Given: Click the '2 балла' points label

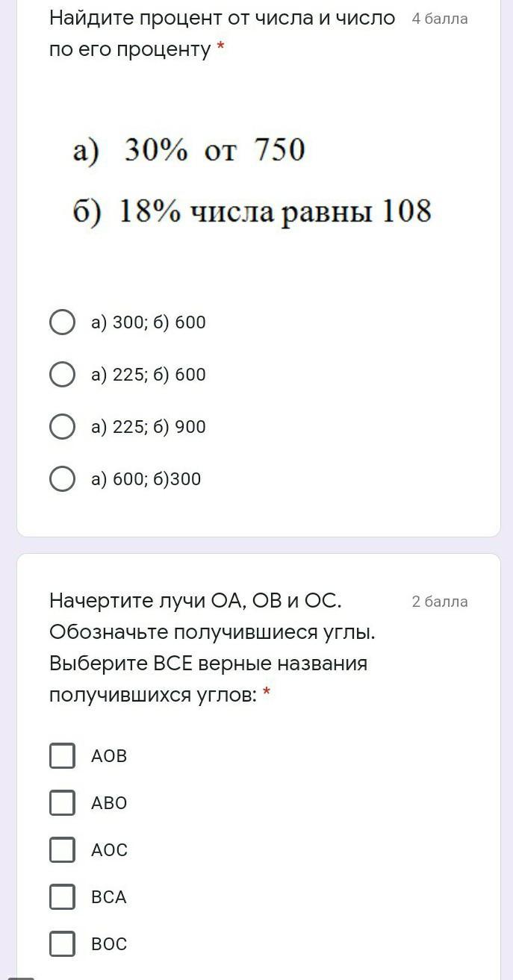Looking at the screenshot, I should tap(440, 602).
